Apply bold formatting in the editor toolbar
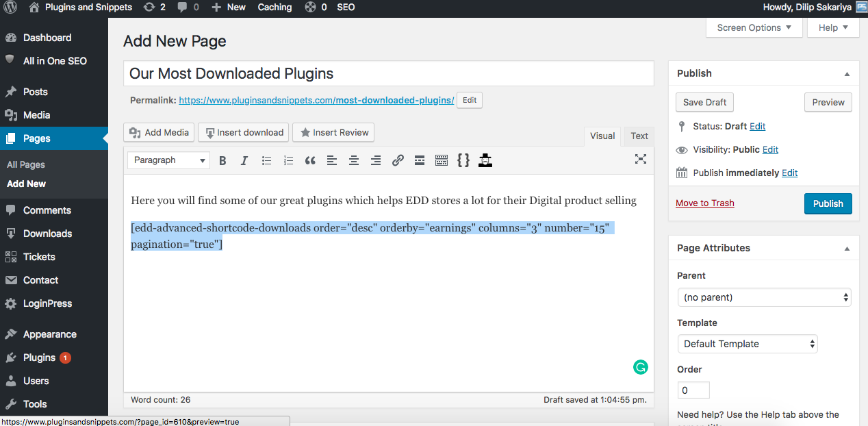Viewport: 868px width, 426px height. (222, 160)
